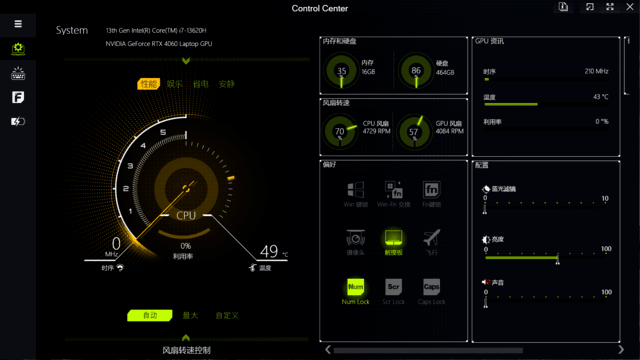Viewport: 640px width, 360px height.
Task: Click the central CPU dial
Action: coord(186,189)
